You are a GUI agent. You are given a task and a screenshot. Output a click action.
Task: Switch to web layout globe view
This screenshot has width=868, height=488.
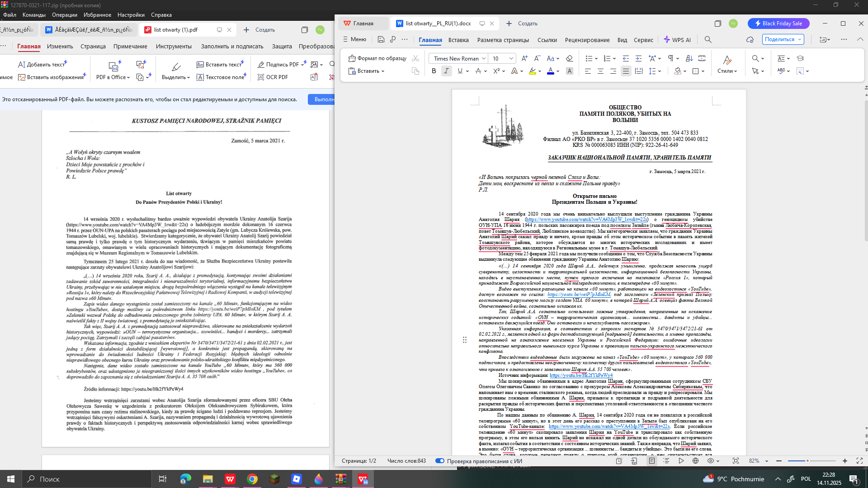(x=695, y=461)
